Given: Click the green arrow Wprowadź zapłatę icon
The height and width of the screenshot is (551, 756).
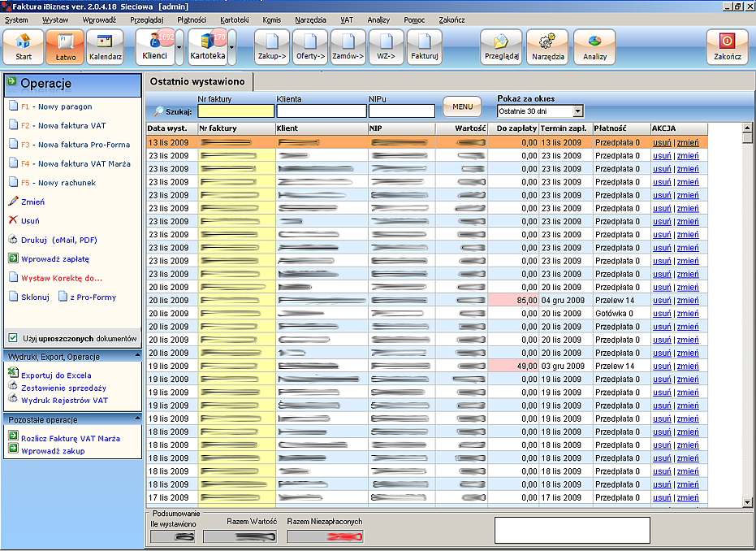Looking at the screenshot, I should [x=13, y=258].
